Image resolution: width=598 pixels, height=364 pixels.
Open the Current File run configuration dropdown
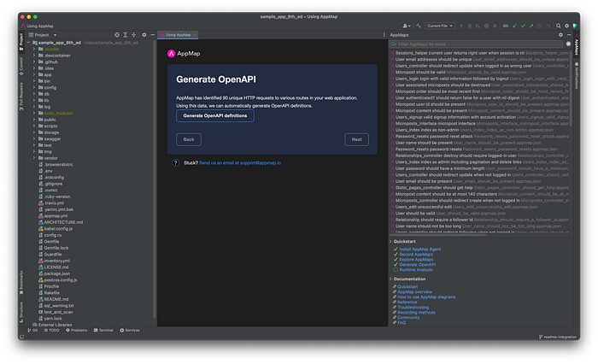[x=440, y=26]
